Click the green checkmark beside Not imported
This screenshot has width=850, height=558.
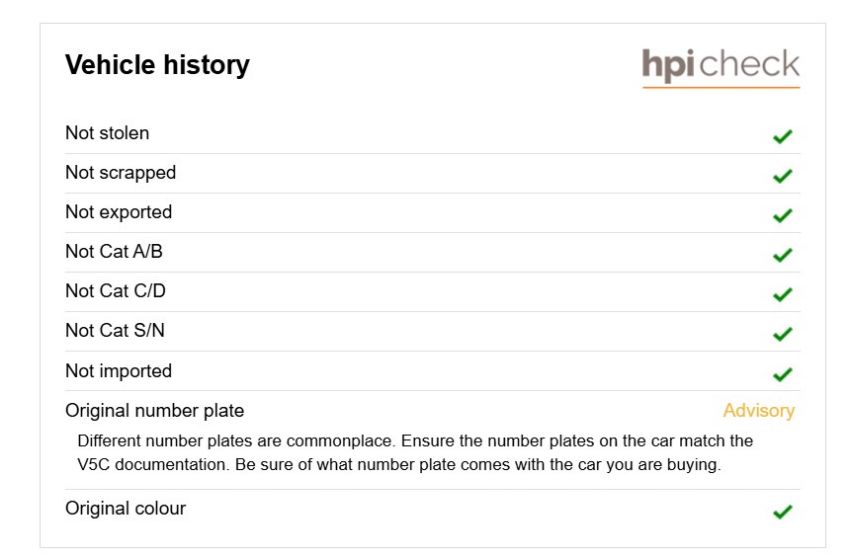(x=782, y=374)
